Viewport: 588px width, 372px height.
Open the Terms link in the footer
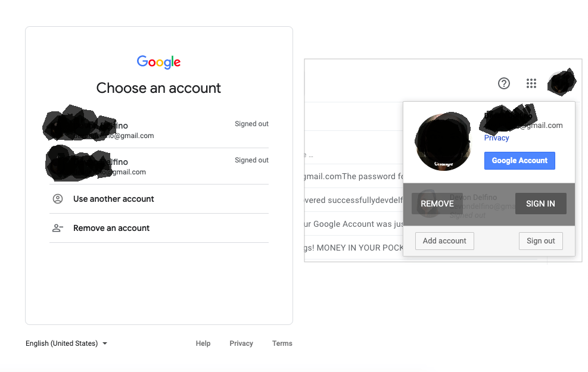(282, 343)
